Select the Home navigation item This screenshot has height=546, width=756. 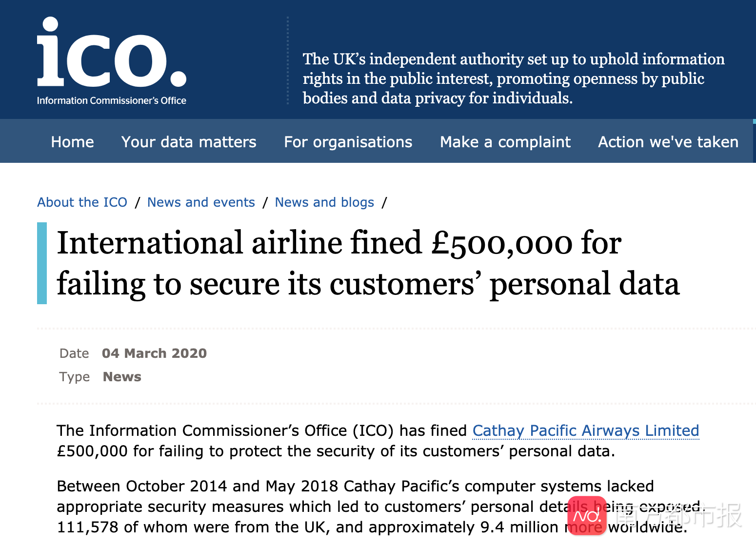click(72, 142)
